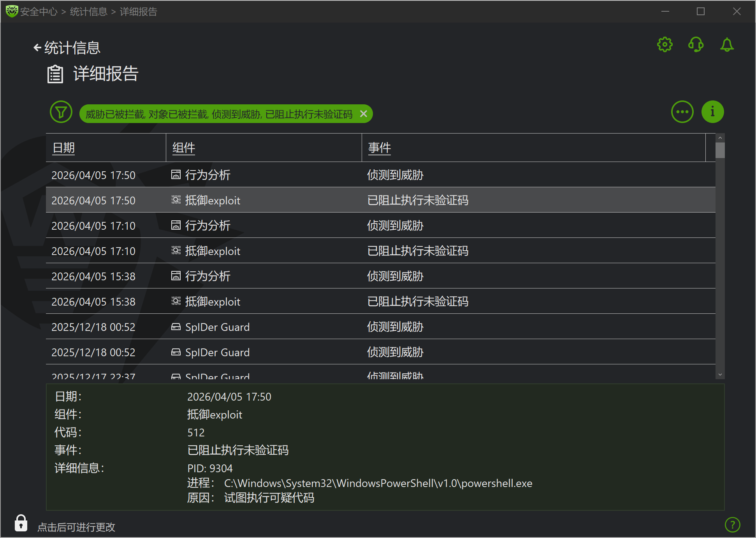Screen dimensions: 756x538
Task: Sort by the 事件 column header
Action: [x=380, y=148]
